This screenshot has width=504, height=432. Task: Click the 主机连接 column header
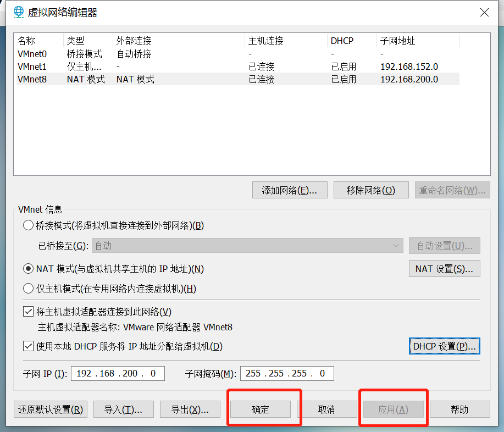[x=286, y=41]
